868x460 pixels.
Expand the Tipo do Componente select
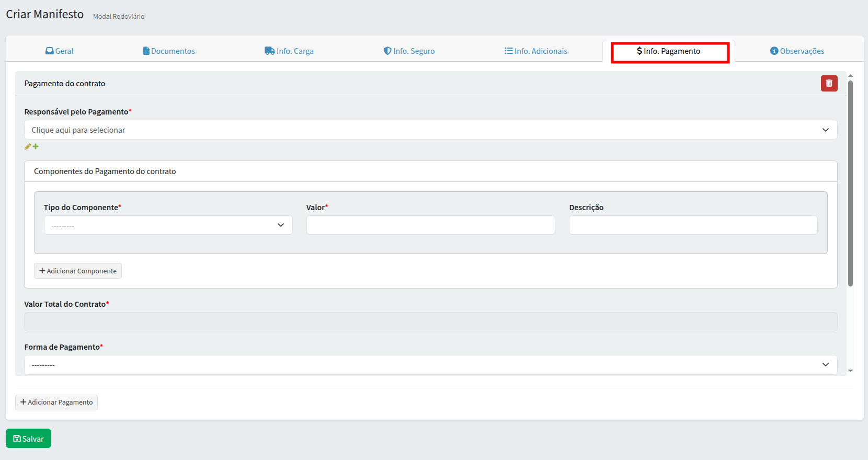pyautogui.click(x=168, y=225)
